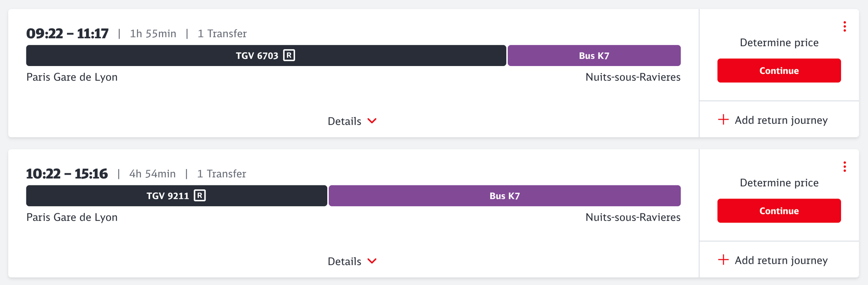The image size is (868, 285).
Task: Click plus icon for 10:22 return journey
Action: click(723, 260)
